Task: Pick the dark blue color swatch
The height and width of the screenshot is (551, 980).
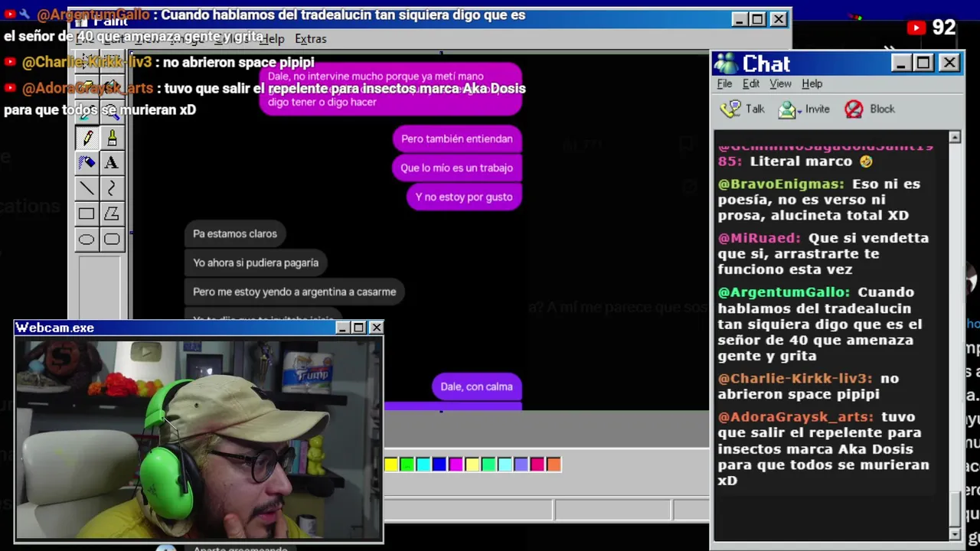Action: (439, 464)
